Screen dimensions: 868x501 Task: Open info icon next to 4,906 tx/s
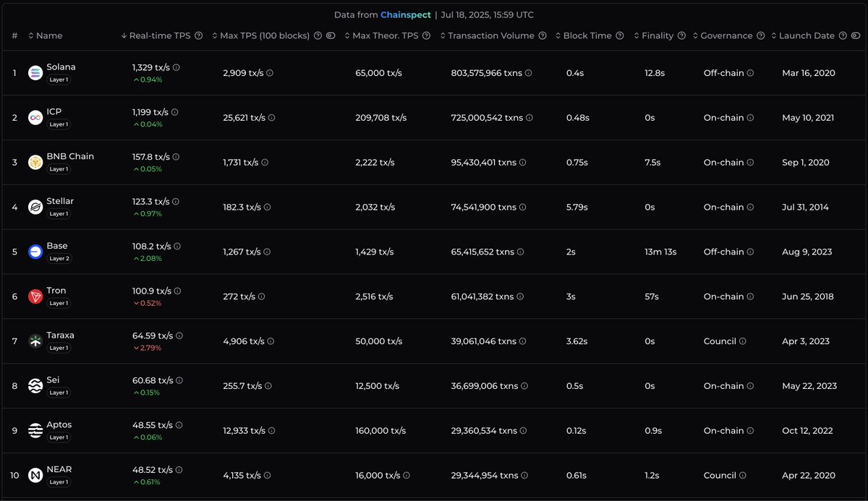pos(271,341)
